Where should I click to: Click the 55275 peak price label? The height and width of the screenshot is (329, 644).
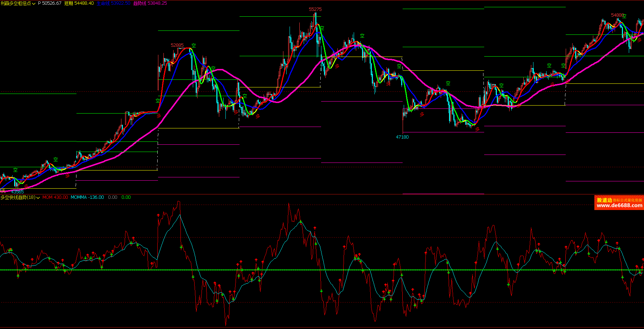(315, 9)
